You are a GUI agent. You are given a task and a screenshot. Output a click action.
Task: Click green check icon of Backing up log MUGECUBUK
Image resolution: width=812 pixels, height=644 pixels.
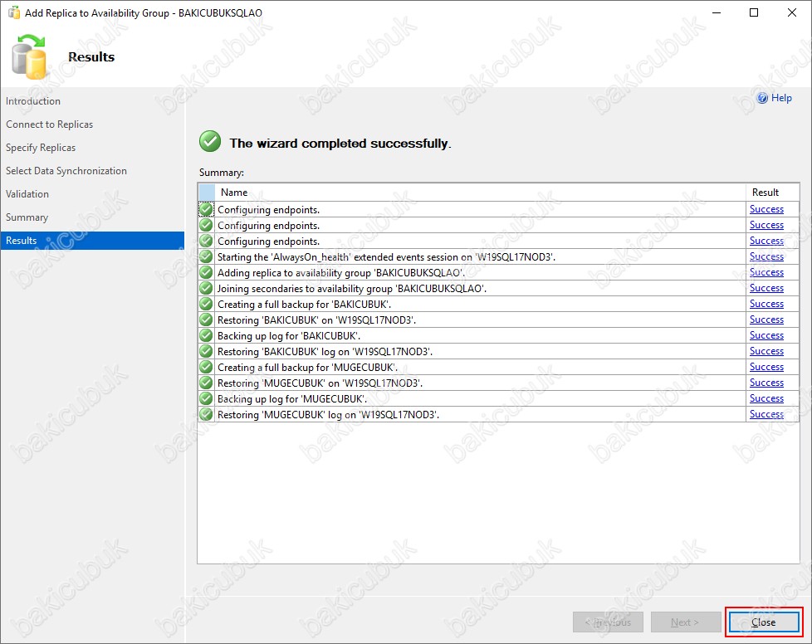click(x=206, y=398)
